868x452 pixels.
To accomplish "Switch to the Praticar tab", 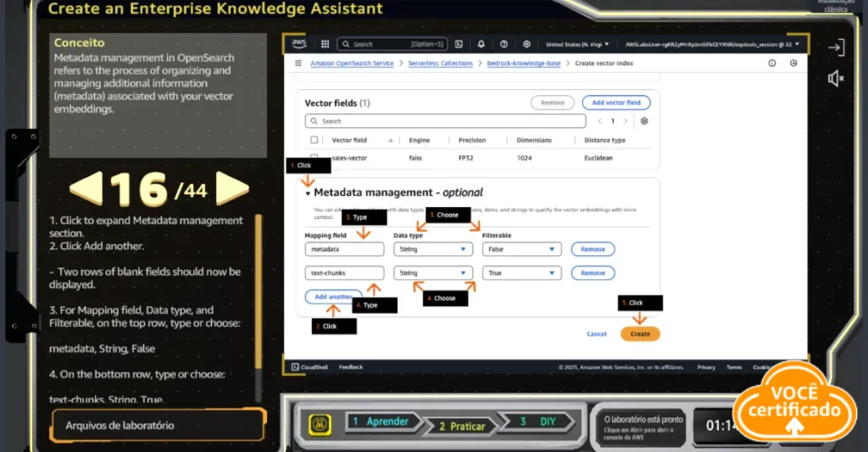I will click(462, 426).
